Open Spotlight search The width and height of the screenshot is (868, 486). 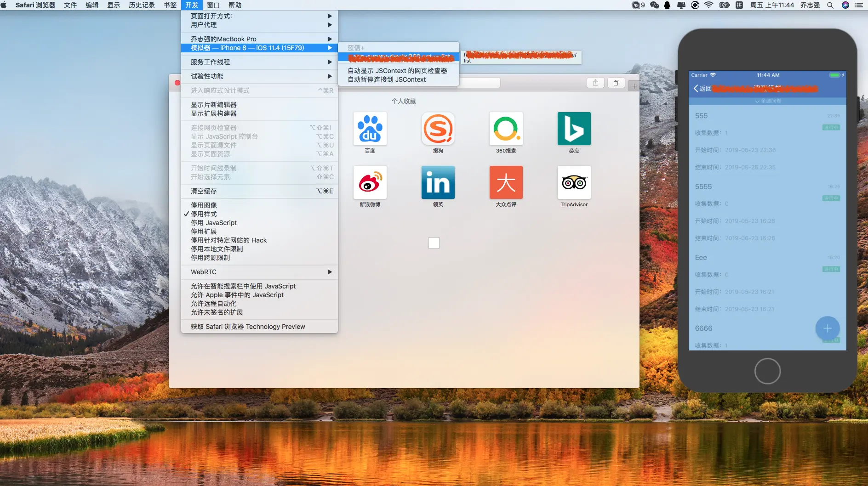point(830,5)
